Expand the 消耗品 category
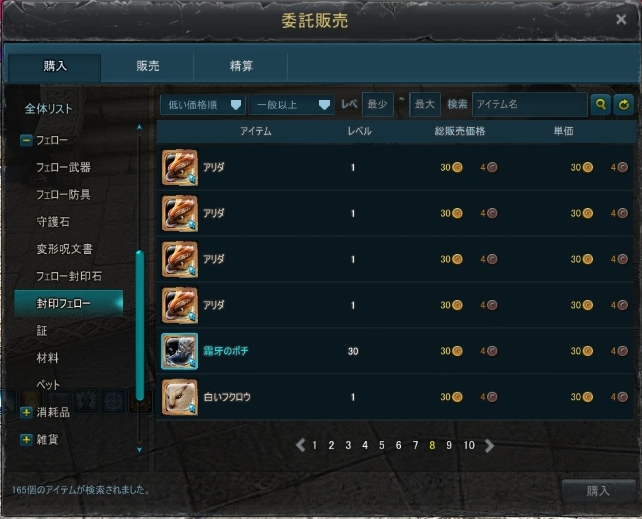Viewport: 642px width, 519px height. (x=26, y=412)
